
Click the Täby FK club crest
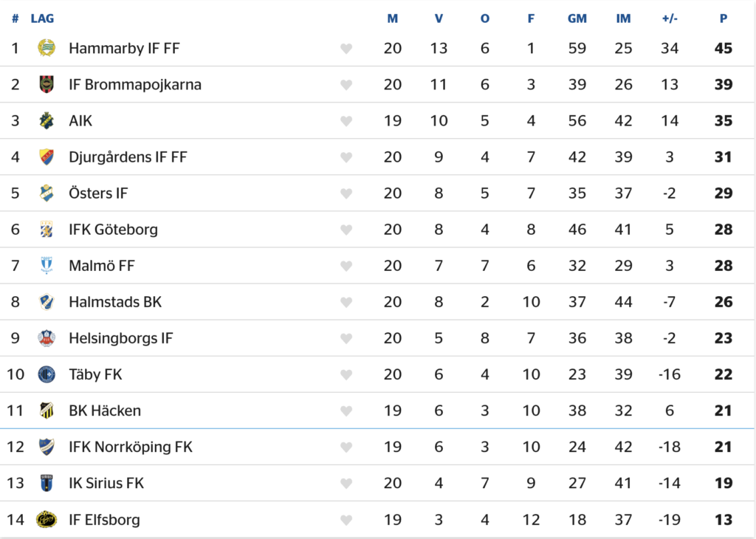click(47, 374)
